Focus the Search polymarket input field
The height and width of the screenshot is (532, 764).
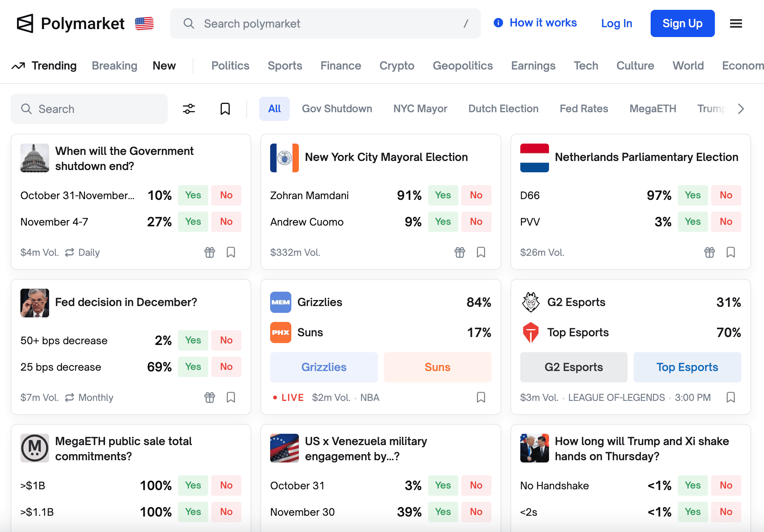pyautogui.click(x=325, y=23)
